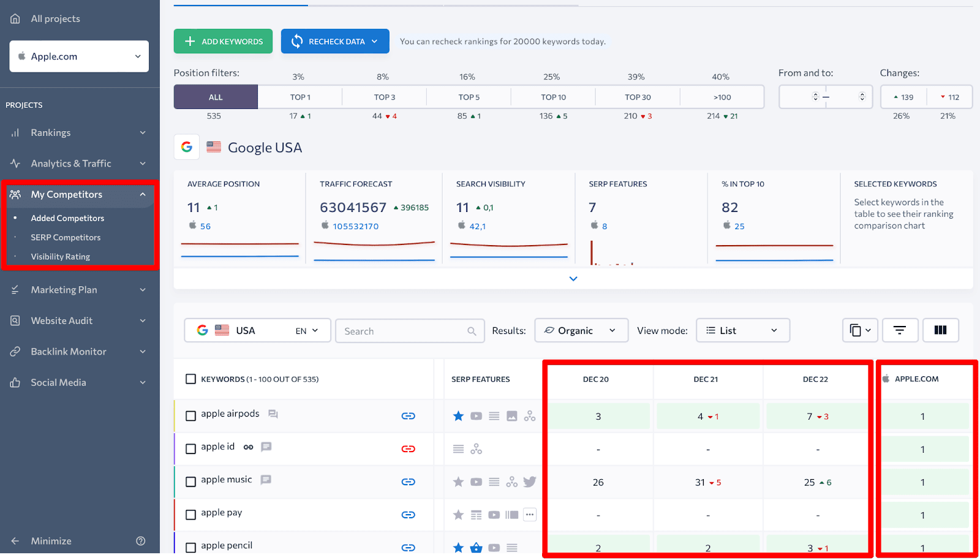This screenshot has width=980, height=560.
Task: Click the link icon for apple airpods
Action: click(409, 416)
